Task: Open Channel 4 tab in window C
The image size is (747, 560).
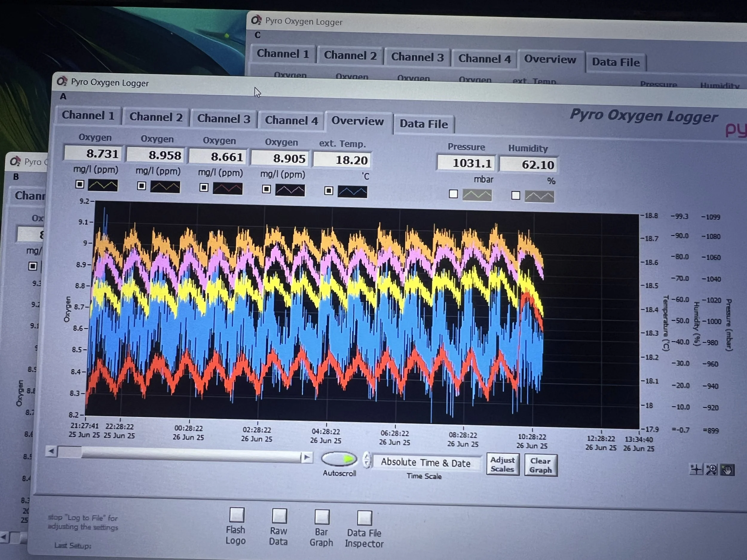Action: pyautogui.click(x=485, y=59)
